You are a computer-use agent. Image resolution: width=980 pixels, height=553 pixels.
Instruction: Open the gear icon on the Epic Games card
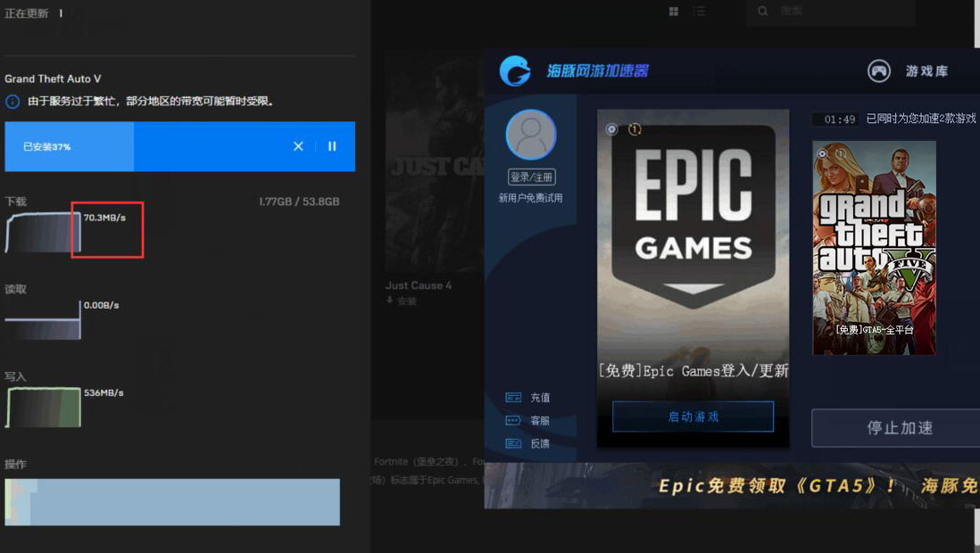[x=611, y=129]
